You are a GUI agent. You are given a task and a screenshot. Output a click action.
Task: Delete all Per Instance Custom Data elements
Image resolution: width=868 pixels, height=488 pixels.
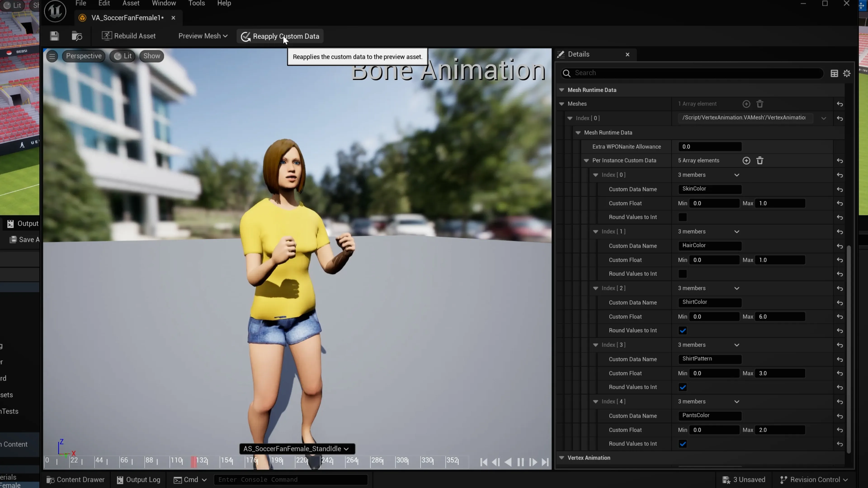pyautogui.click(x=760, y=161)
